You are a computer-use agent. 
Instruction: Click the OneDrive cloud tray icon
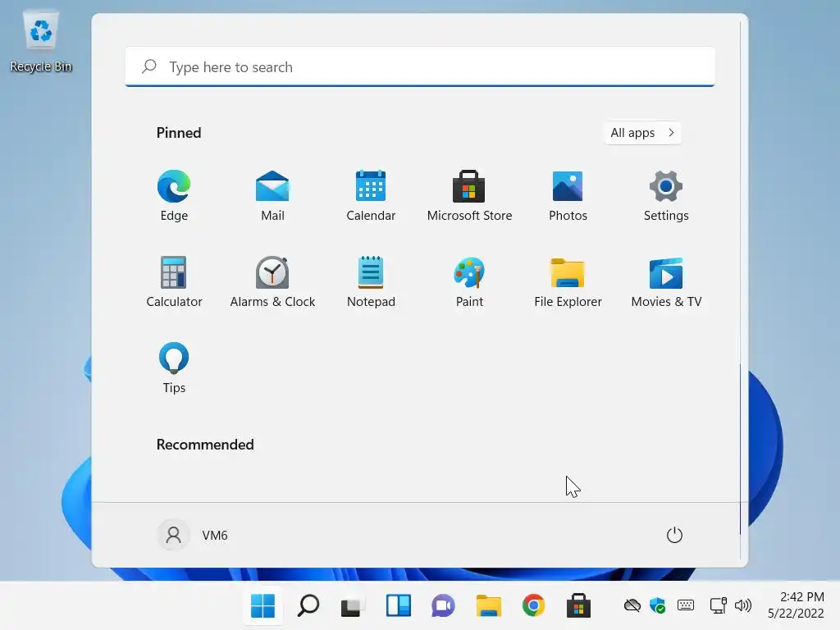tap(632, 606)
